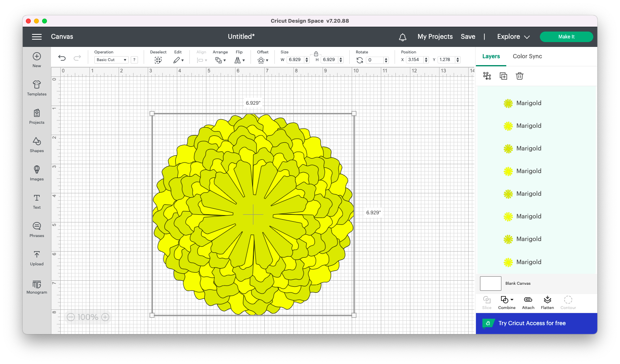This screenshot has height=364, width=620.
Task: Open the hamburger main menu
Action: [x=37, y=37]
